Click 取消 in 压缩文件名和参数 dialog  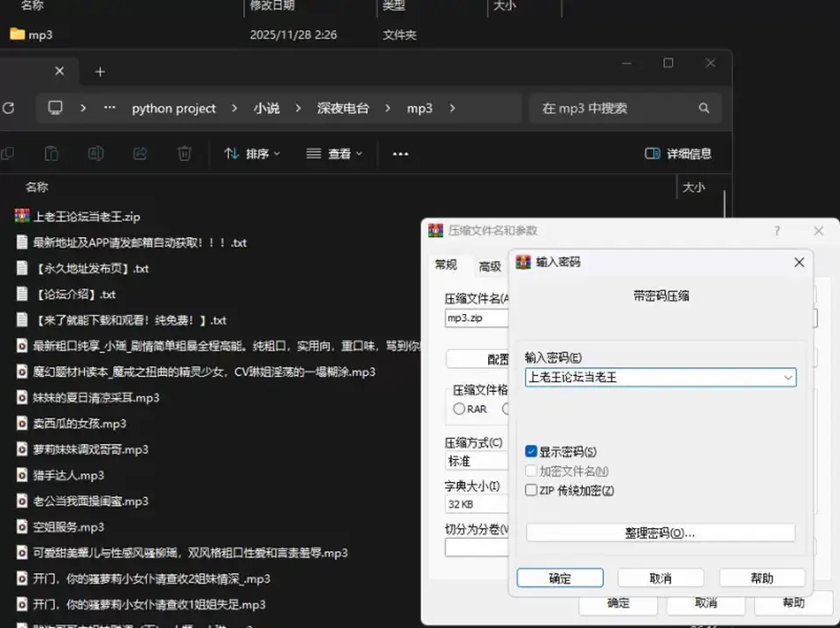coord(705,603)
